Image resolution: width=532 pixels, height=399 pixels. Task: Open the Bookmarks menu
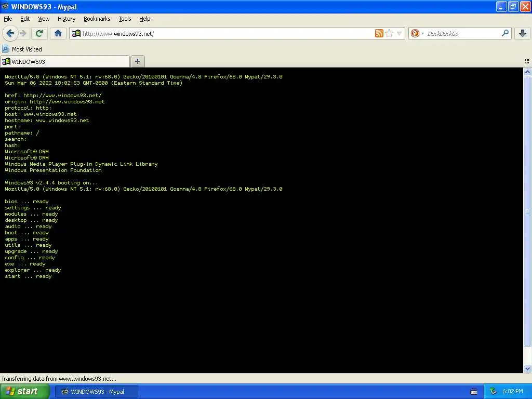(97, 19)
